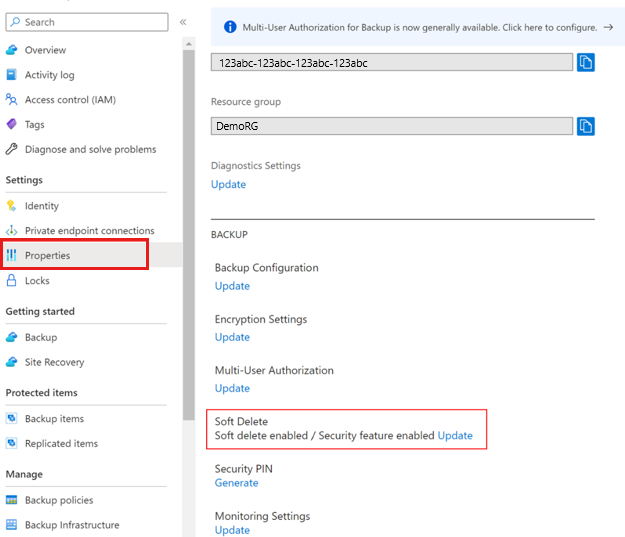
Task: Open the Activity log icon
Action: pos(12,75)
